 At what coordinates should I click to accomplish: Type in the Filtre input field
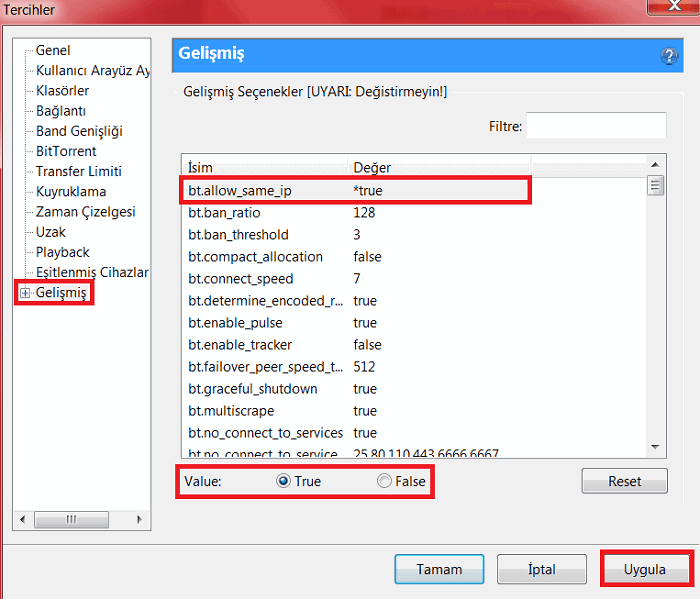click(596, 126)
